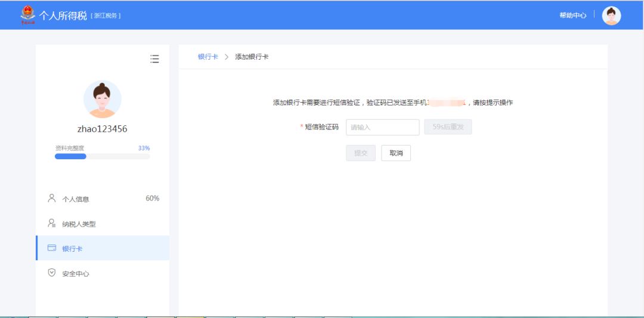Click the profile avatar above zhao123456
644x318 pixels.
click(102, 99)
